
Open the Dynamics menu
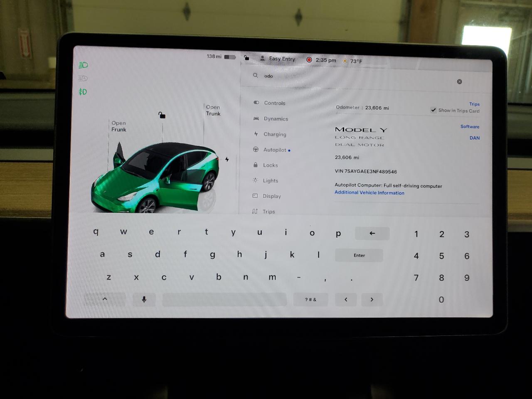tap(271, 118)
